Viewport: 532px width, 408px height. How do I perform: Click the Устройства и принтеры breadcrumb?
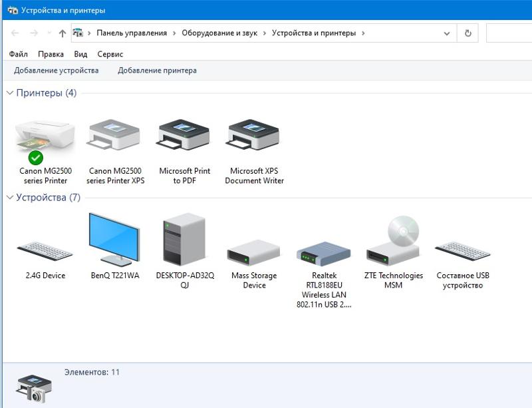pos(314,33)
